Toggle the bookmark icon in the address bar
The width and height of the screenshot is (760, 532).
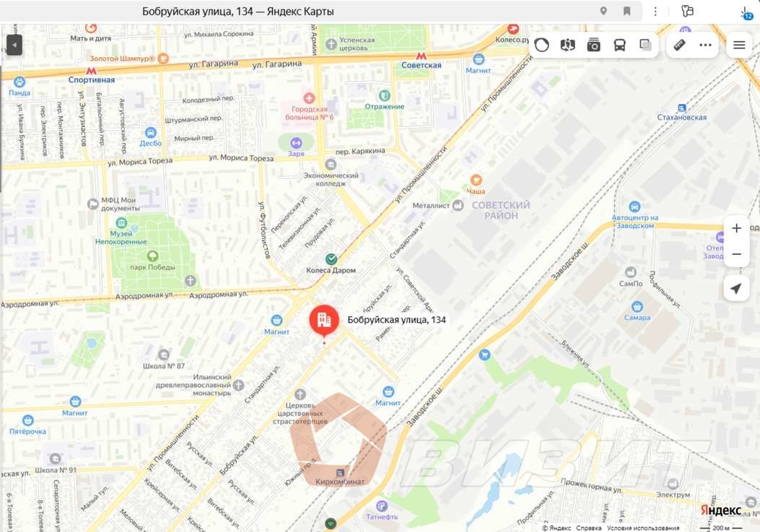coord(626,11)
